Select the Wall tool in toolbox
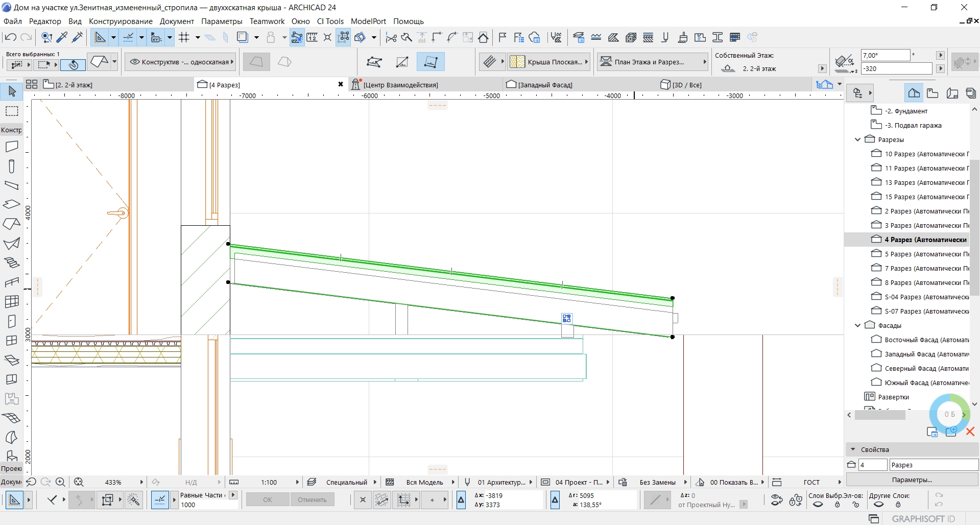Screen dimensions: 980x525 tap(12, 147)
